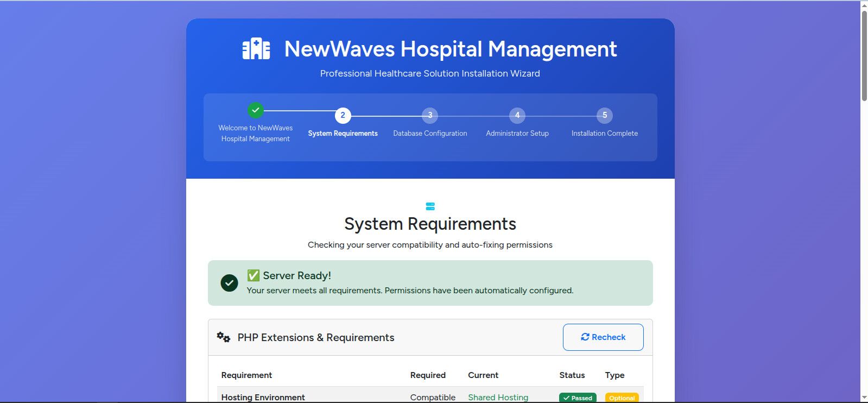Click the Shared Hosting current value
The image size is (868, 403).
click(x=498, y=397)
